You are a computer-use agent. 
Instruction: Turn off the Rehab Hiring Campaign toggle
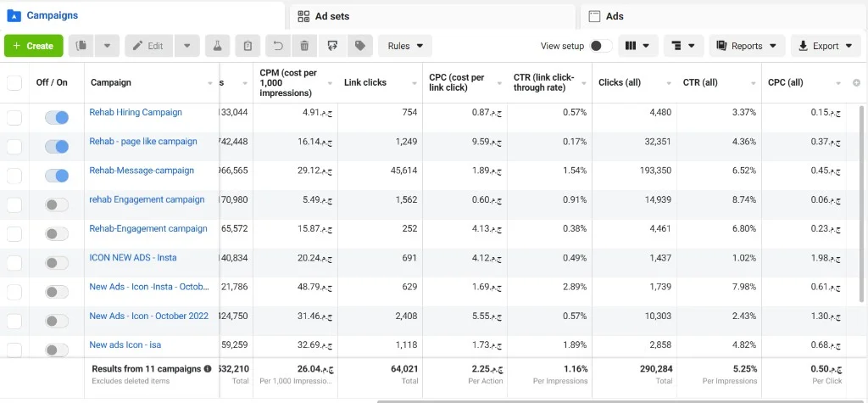(57, 118)
